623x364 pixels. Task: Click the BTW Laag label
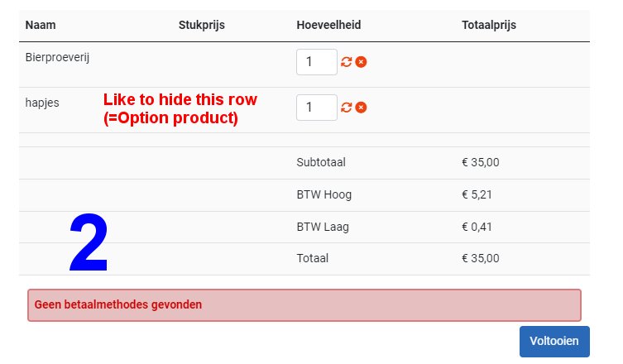tap(323, 227)
